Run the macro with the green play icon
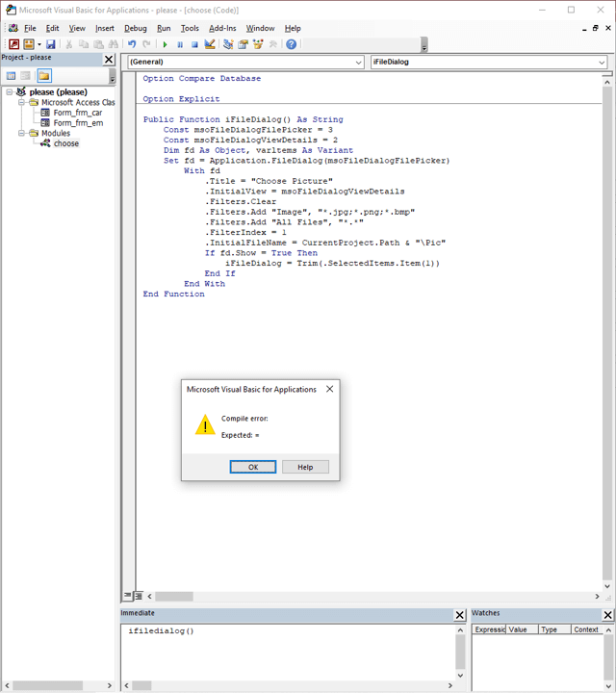 point(165,44)
